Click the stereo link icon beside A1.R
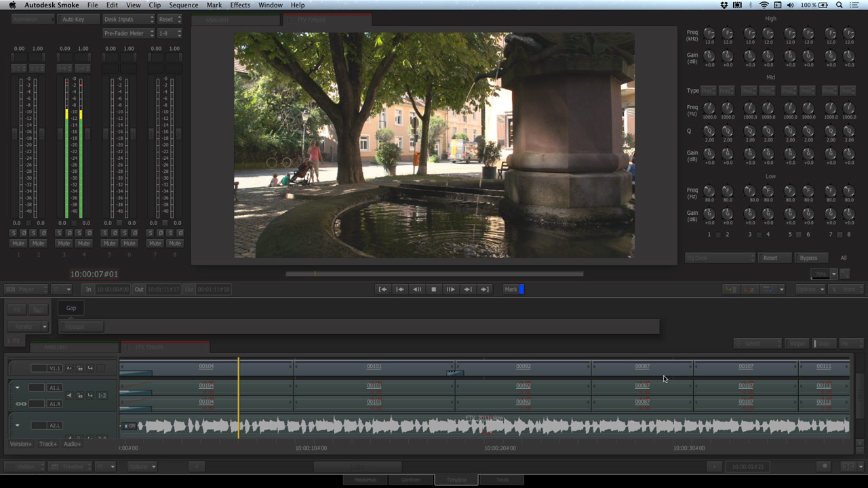This screenshot has height=488, width=868. tap(21, 404)
